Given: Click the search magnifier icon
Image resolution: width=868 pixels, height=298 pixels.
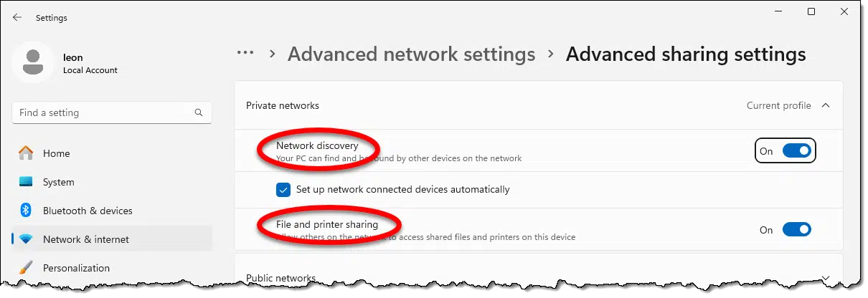Looking at the screenshot, I should click(x=199, y=112).
